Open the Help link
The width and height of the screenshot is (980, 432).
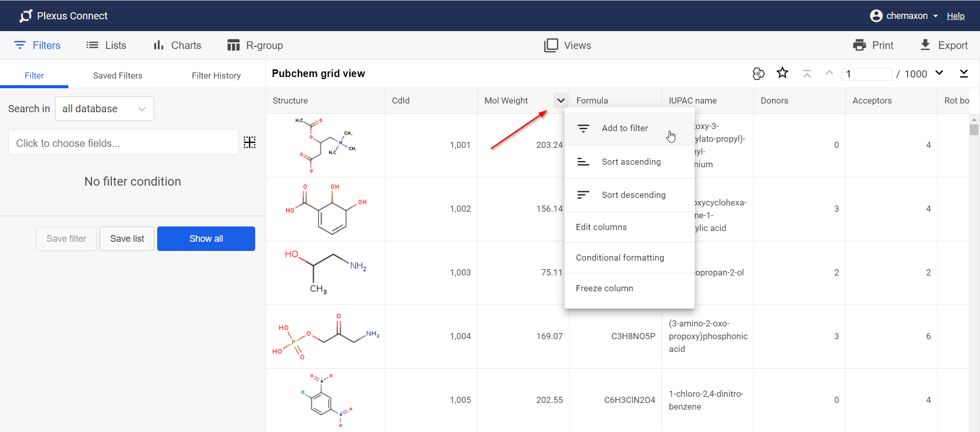955,16
